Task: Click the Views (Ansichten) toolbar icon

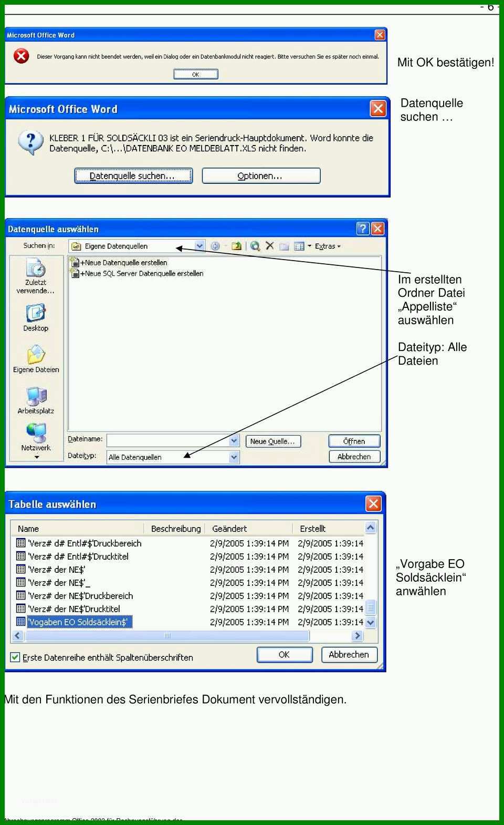Action: [x=299, y=246]
